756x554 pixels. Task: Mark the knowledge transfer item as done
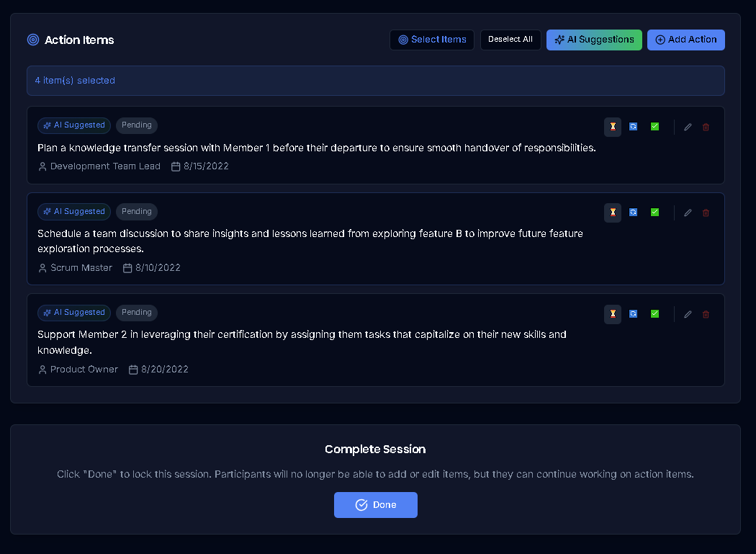654,127
